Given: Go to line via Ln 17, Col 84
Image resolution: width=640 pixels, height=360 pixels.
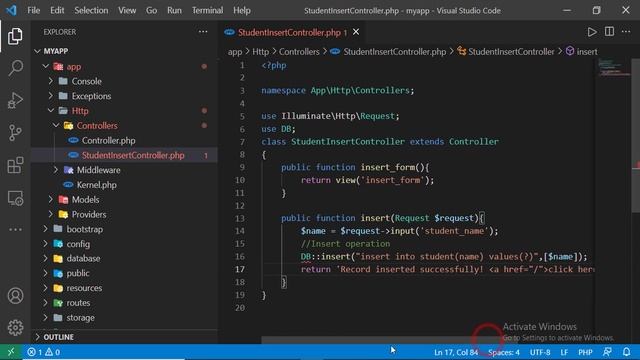Looking at the screenshot, I should pyautogui.click(x=456, y=352).
